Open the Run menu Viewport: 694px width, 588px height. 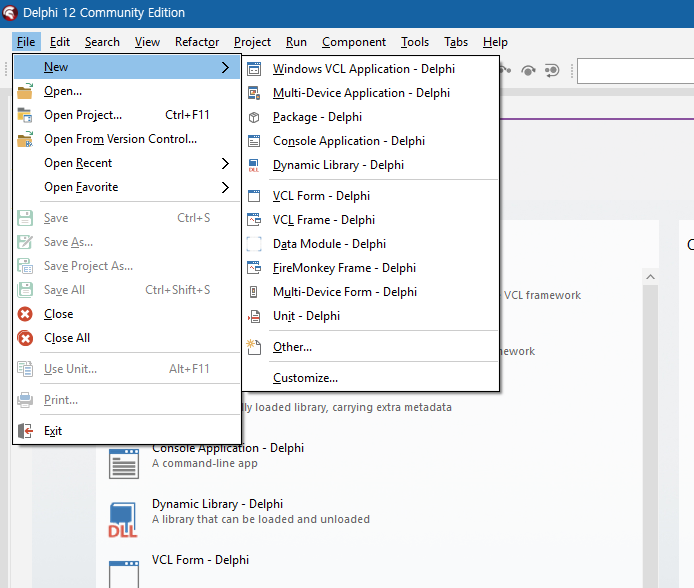296,42
